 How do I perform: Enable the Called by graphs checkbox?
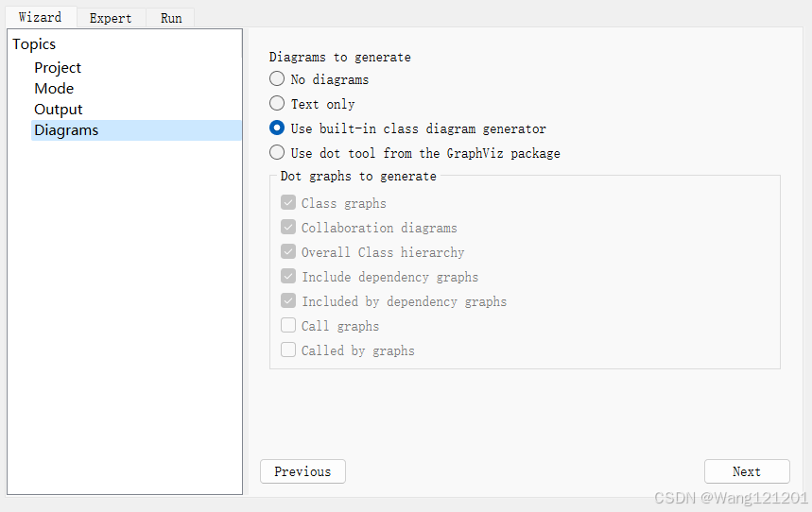[x=288, y=350]
